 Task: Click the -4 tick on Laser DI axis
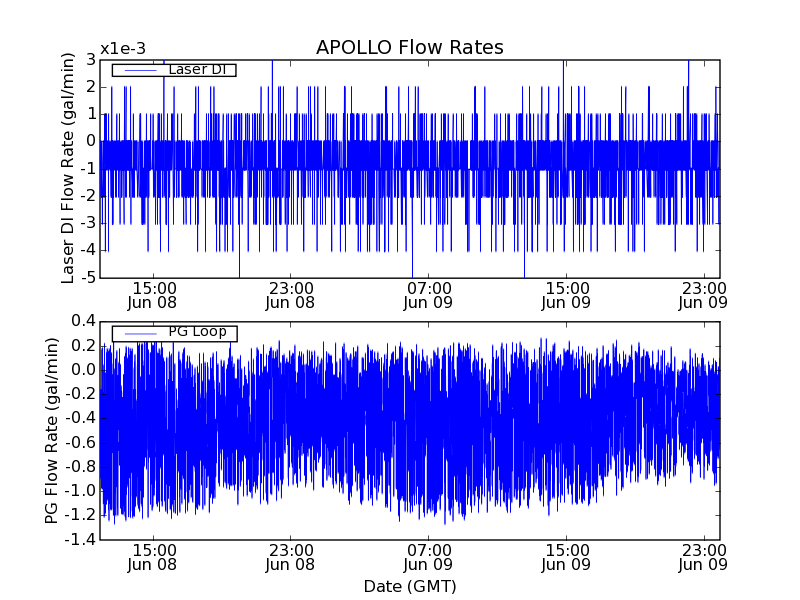coord(87,251)
